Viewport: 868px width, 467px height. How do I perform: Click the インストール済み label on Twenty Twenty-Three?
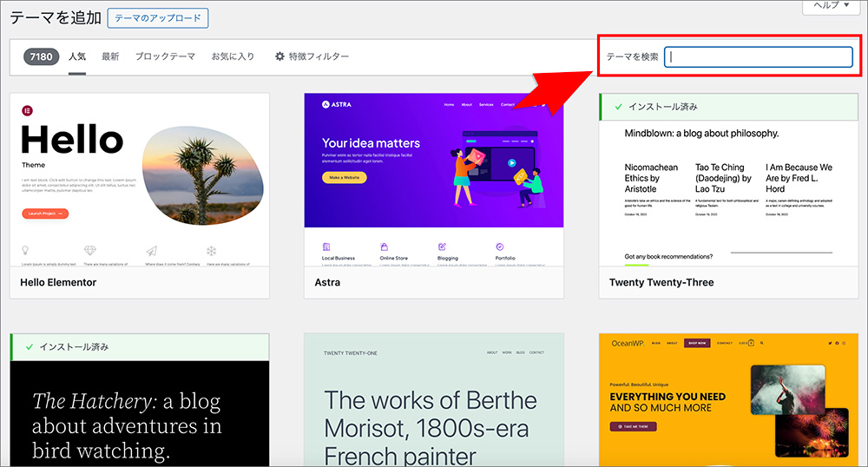pyautogui.click(x=662, y=107)
